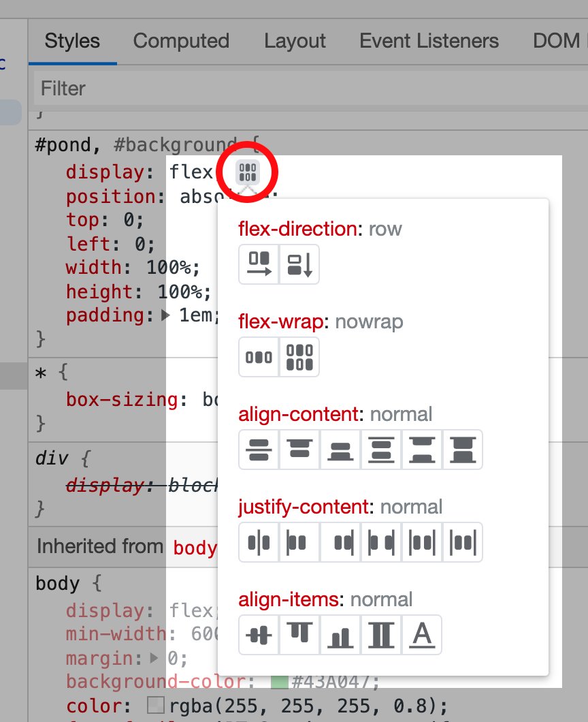Toggle the first align-items option icon

[259, 634]
